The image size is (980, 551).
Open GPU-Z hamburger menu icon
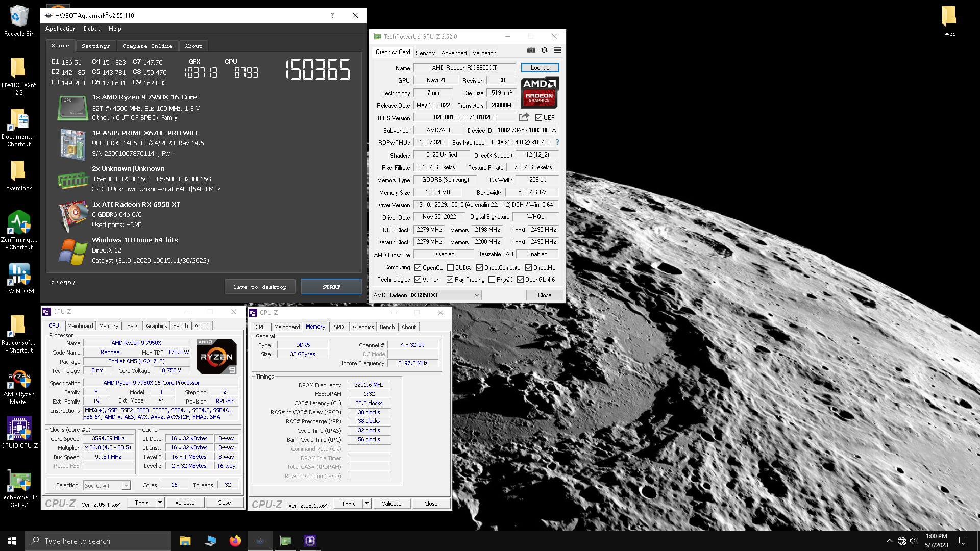pos(557,50)
